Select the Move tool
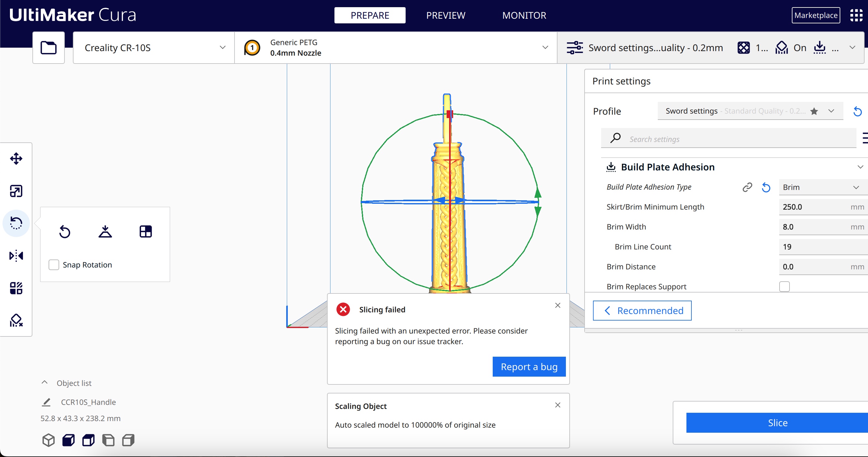Image resolution: width=868 pixels, height=457 pixels. pos(16,158)
